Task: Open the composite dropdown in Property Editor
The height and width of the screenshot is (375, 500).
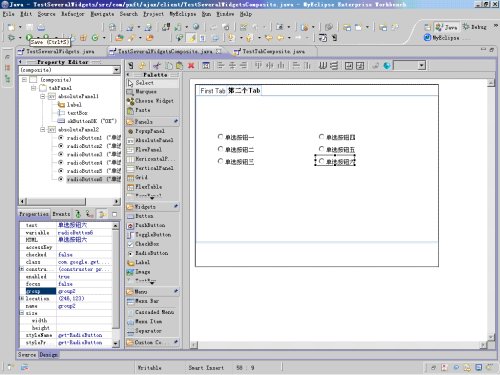Action: pos(116,70)
